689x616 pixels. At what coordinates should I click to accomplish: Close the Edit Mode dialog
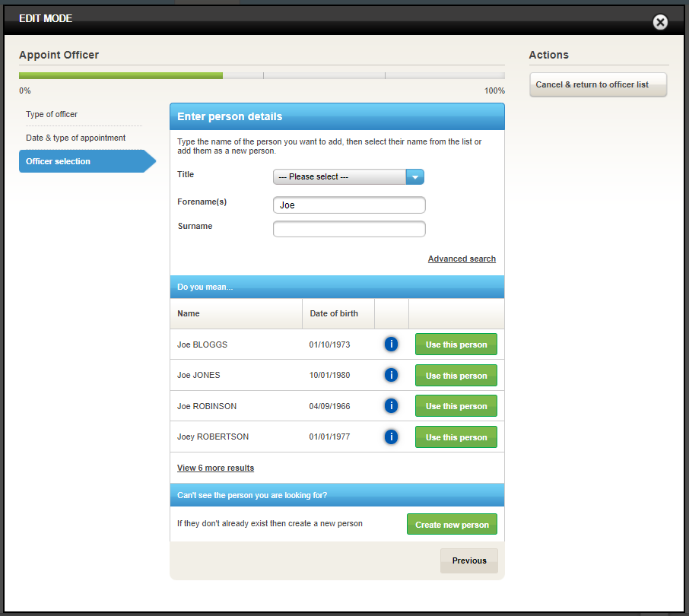pos(660,22)
